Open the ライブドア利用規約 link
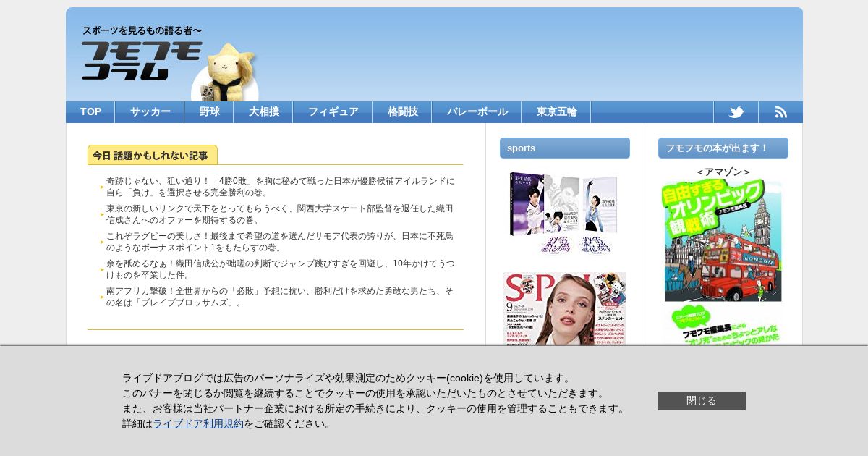The height and width of the screenshot is (456, 868). point(198,424)
